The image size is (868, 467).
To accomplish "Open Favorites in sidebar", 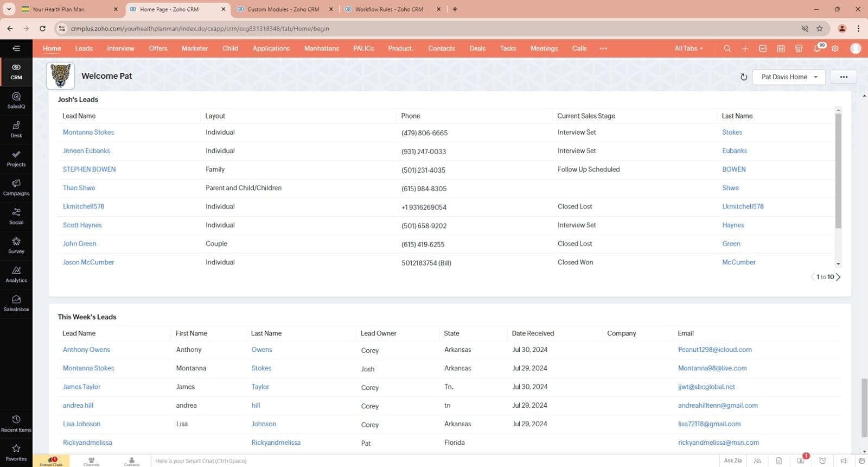I will pos(16,452).
